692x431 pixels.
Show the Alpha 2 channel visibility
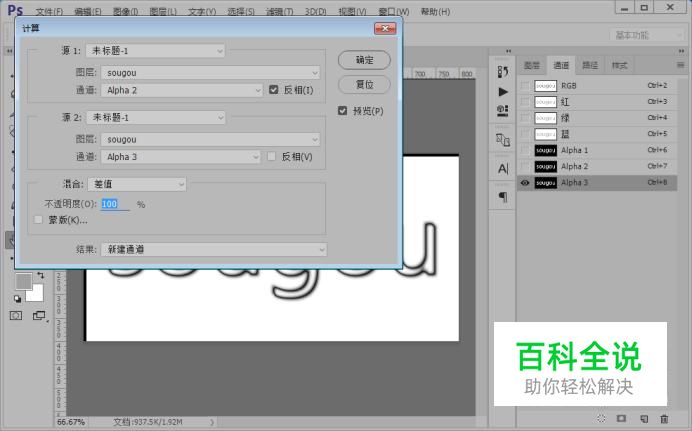pos(525,166)
